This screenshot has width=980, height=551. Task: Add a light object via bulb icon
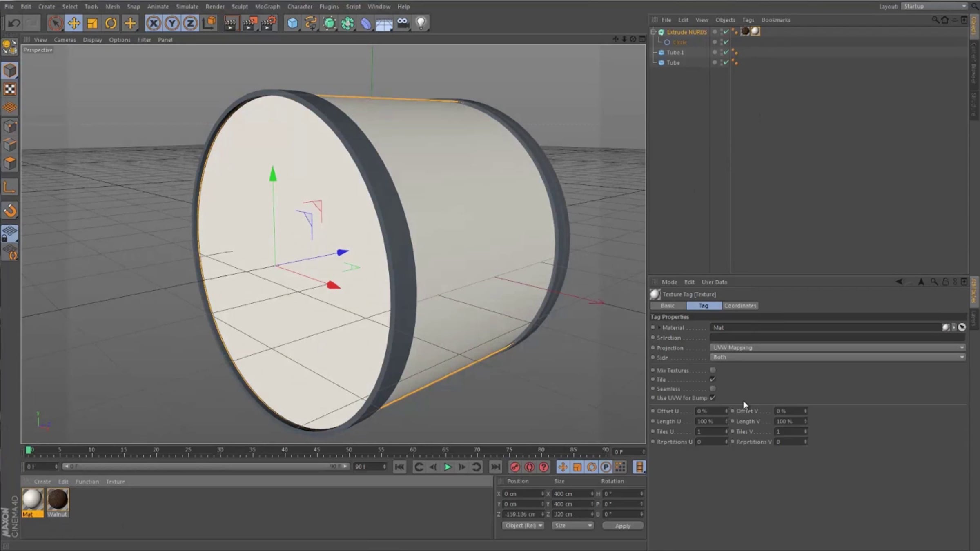point(421,23)
